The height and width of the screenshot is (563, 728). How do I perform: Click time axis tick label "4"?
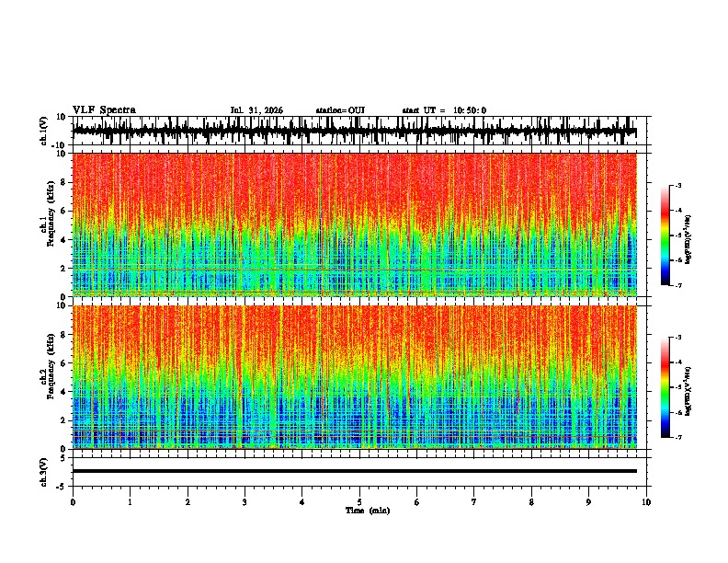point(302,502)
